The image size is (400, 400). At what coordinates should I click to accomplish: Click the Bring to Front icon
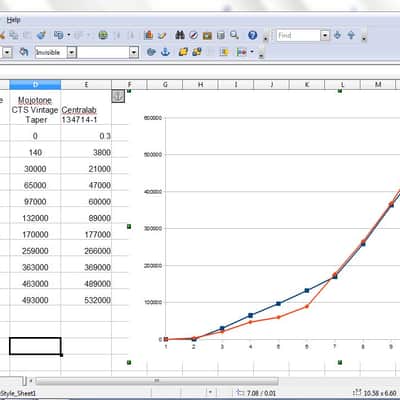pyautogui.click(x=183, y=52)
